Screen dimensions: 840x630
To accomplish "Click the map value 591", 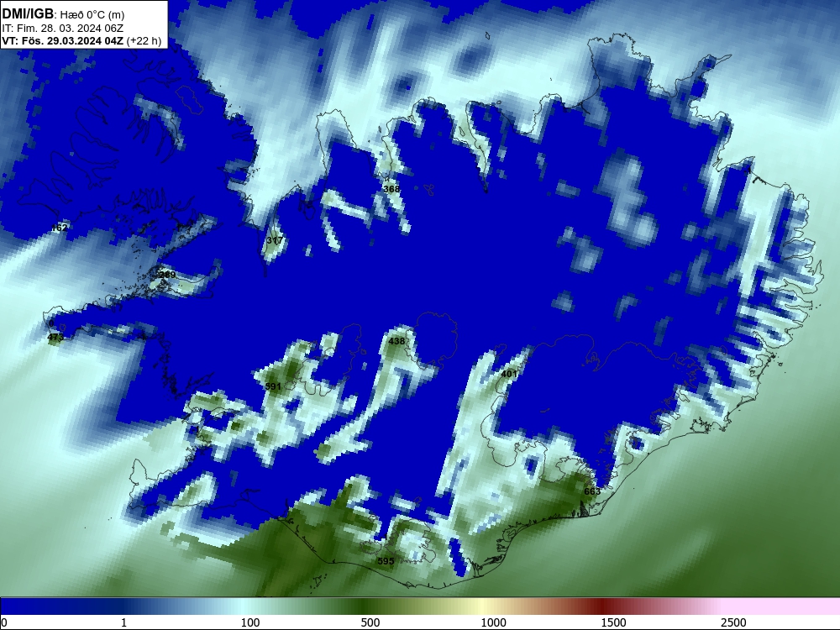I will (273, 386).
